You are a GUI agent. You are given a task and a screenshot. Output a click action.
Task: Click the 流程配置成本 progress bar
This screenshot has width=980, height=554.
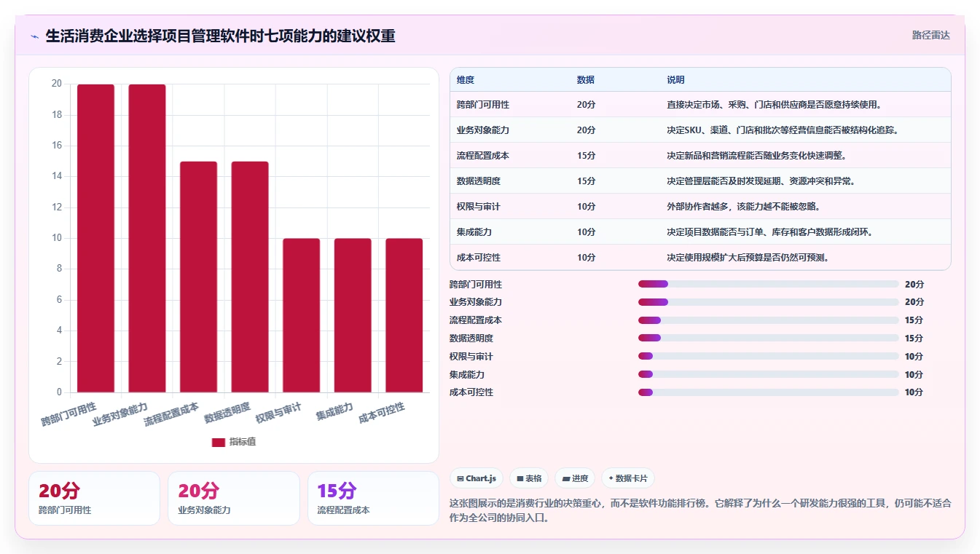tap(769, 320)
